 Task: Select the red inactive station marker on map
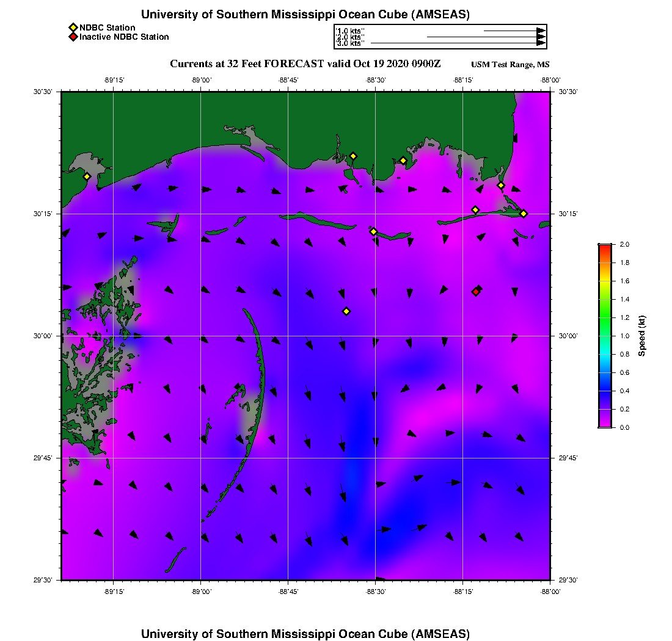point(476,292)
